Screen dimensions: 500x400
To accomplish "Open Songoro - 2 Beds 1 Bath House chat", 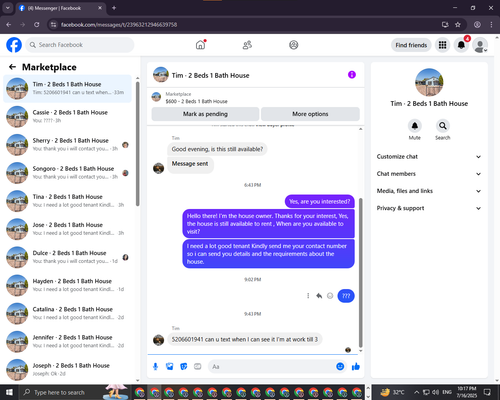I will click(x=67, y=173).
